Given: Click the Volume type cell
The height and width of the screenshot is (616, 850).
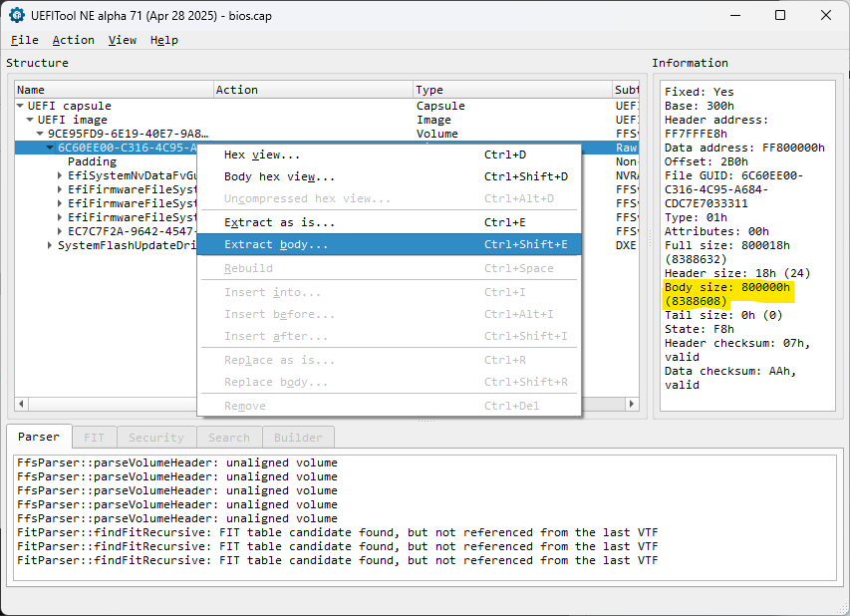Looking at the screenshot, I should 436,134.
